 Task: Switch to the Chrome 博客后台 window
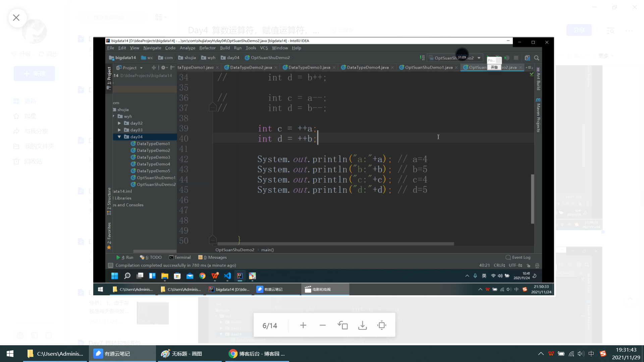pyautogui.click(x=257, y=354)
